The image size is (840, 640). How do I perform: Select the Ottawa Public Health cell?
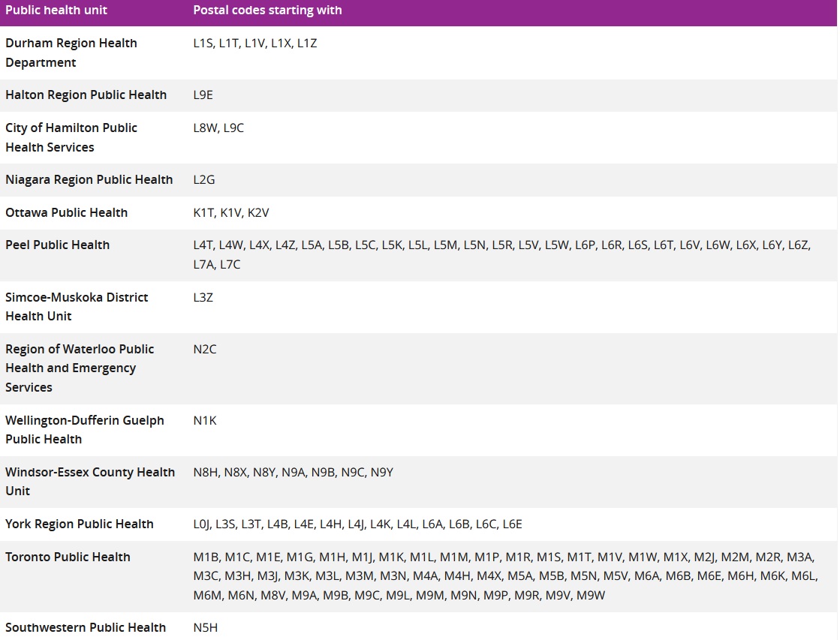(66, 212)
